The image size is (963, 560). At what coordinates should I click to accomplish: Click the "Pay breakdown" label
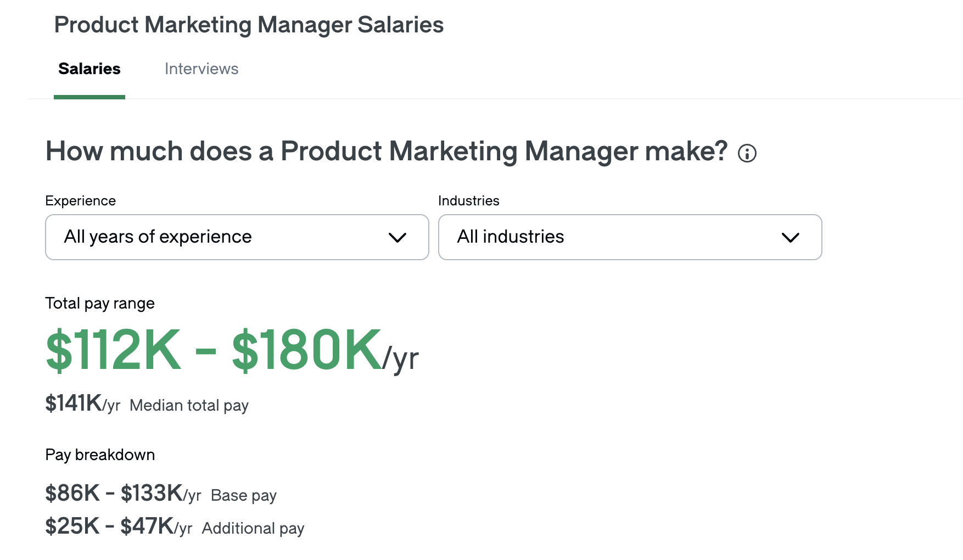pos(99,455)
